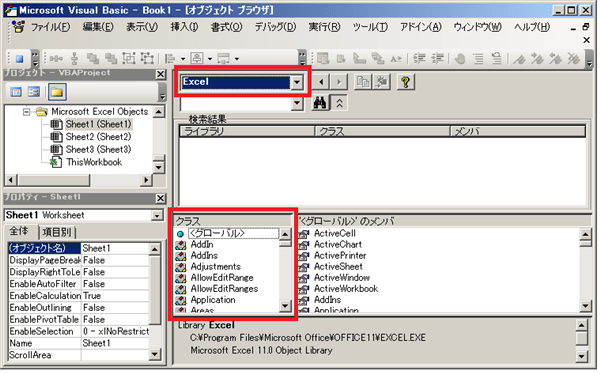Click the view definition icon

pos(382,82)
